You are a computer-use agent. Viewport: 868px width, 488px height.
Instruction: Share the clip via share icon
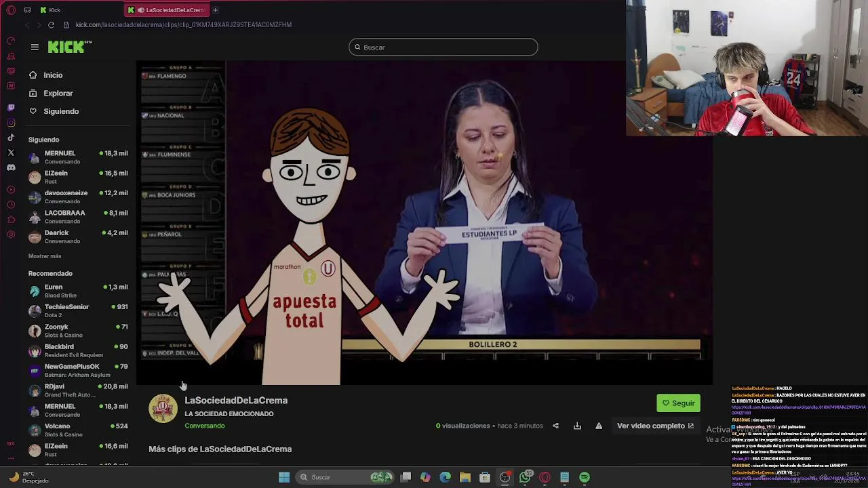pos(555,426)
